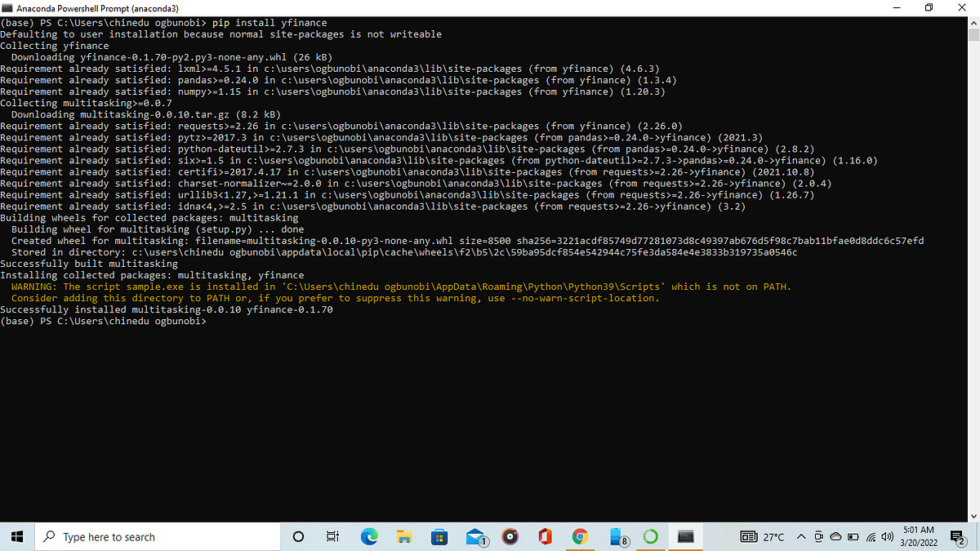Check OneDrive status in the system tray
Image resolution: width=980 pixels, height=551 pixels.
click(835, 536)
